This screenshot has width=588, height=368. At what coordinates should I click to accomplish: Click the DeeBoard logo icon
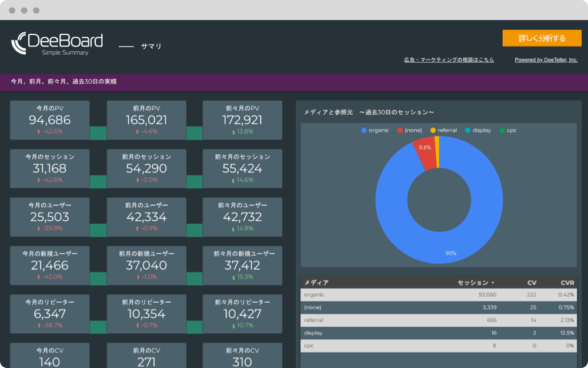[x=20, y=44]
